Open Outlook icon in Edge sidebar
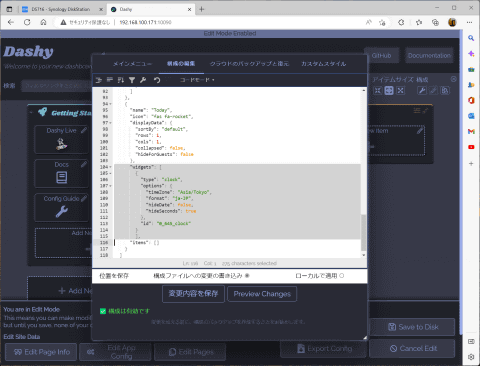The height and width of the screenshot is (366, 480). click(471, 116)
